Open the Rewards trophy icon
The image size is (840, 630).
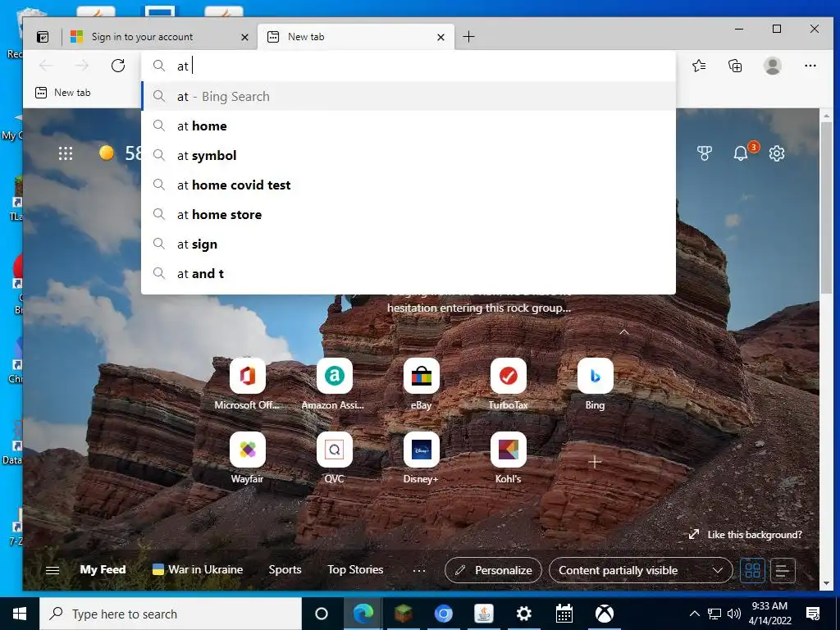[x=704, y=153]
